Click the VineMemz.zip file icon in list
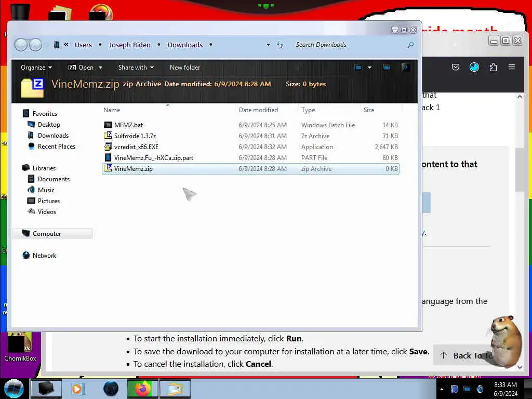 pos(108,168)
